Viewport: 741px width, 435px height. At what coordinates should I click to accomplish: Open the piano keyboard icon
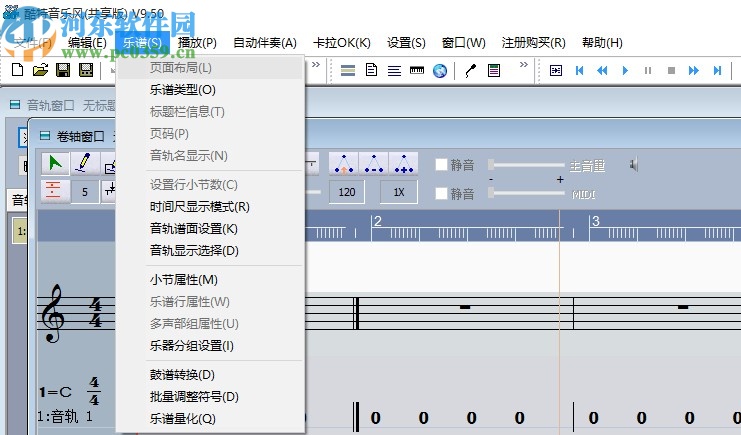click(x=417, y=71)
